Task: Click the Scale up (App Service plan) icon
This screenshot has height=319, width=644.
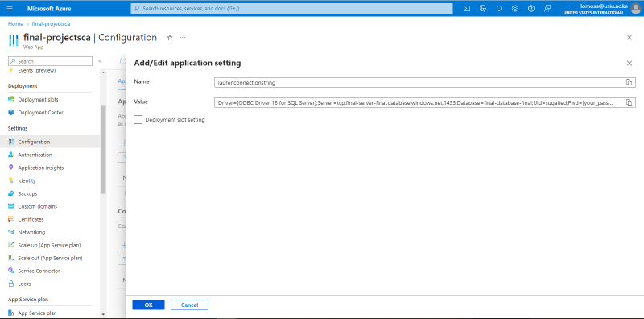Action: click(11, 245)
